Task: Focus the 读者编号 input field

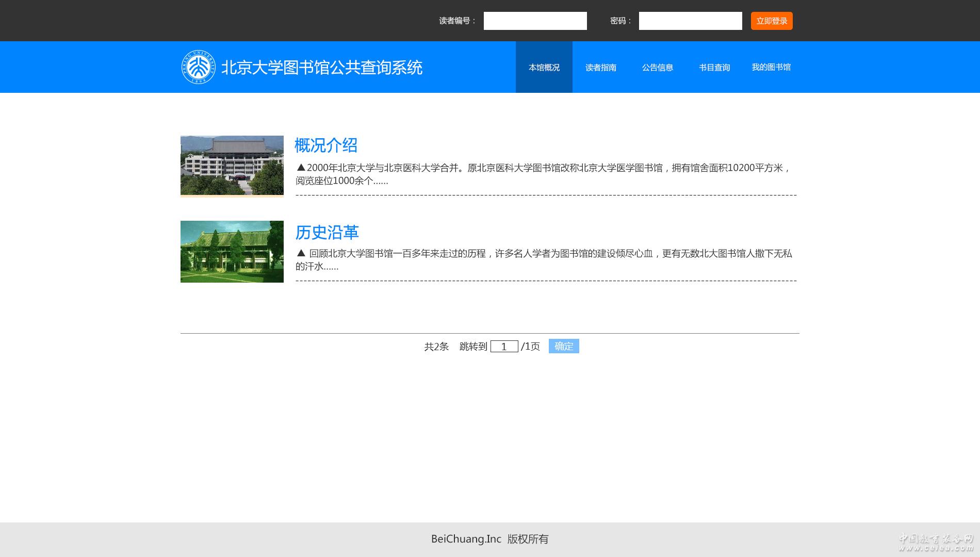Action: [535, 21]
